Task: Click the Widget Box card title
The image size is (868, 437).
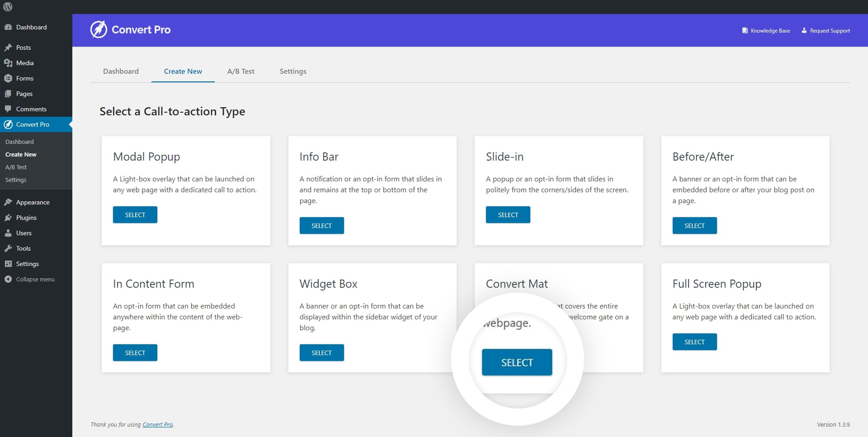Action: click(x=328, y=284)
